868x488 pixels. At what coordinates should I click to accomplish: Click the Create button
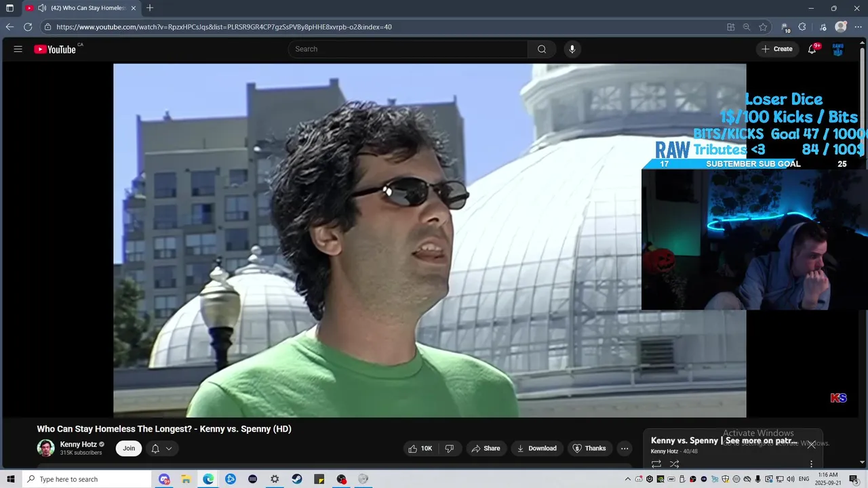777,49
